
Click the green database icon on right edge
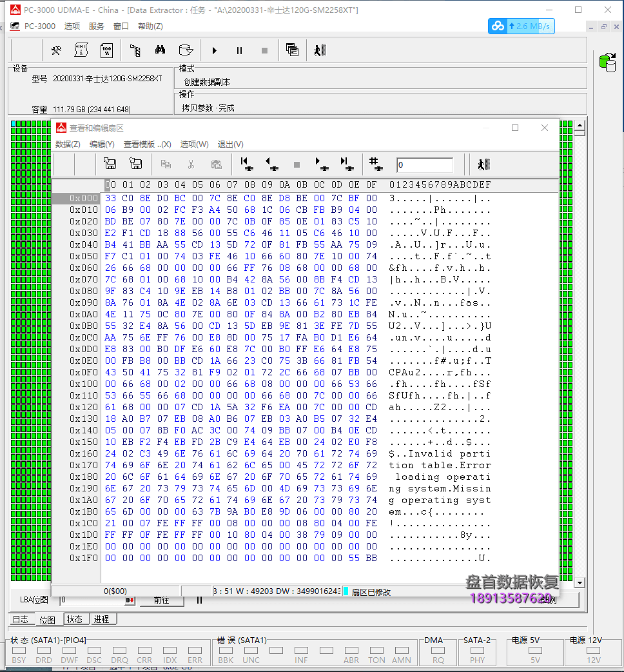608,62
